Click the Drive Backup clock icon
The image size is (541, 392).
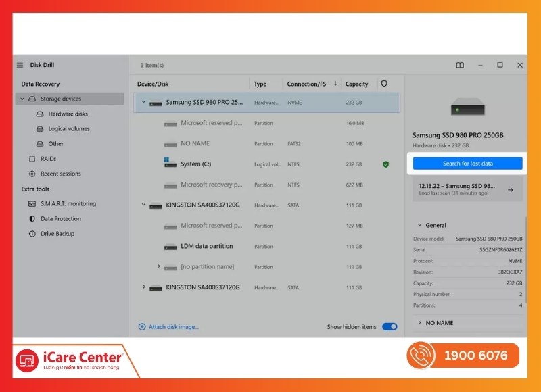pyautogui.click(x=32, y=234)
